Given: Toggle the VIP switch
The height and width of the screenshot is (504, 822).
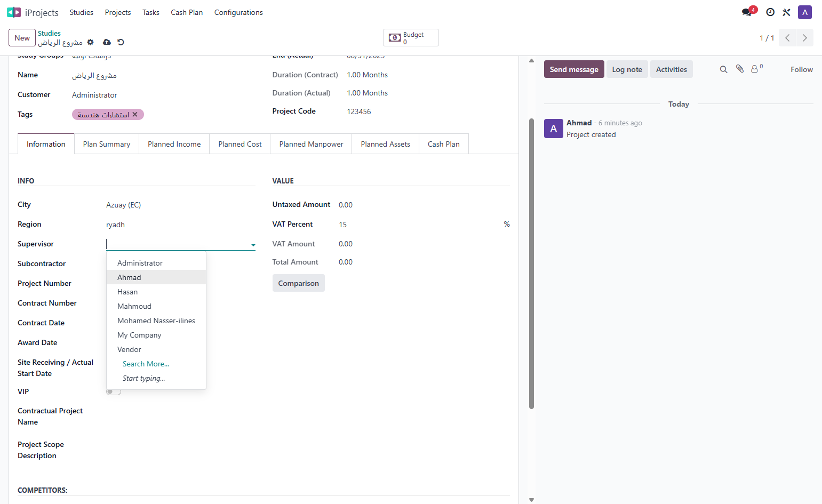Looking at the screenshot, I should click(114, 392).
